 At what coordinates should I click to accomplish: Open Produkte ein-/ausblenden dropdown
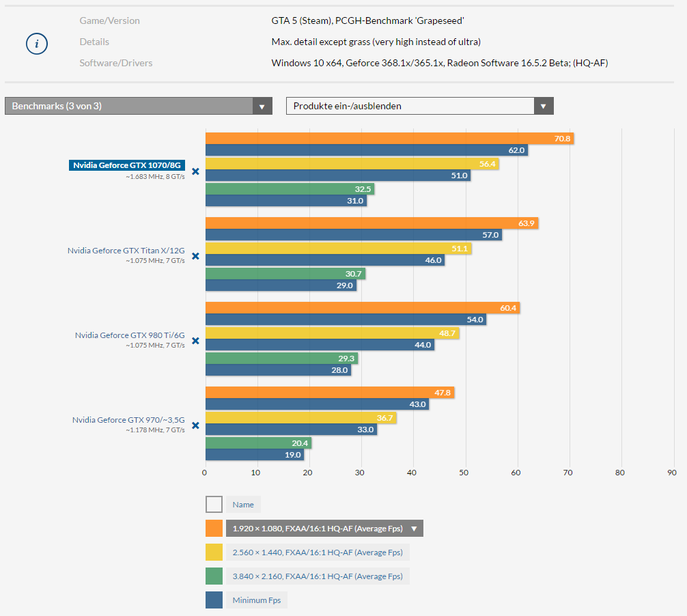pos(420,106)
